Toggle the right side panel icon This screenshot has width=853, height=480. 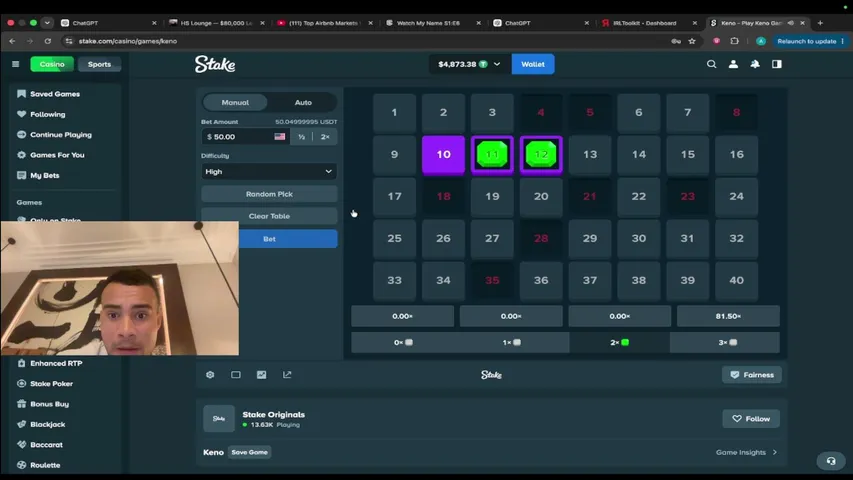777,64
